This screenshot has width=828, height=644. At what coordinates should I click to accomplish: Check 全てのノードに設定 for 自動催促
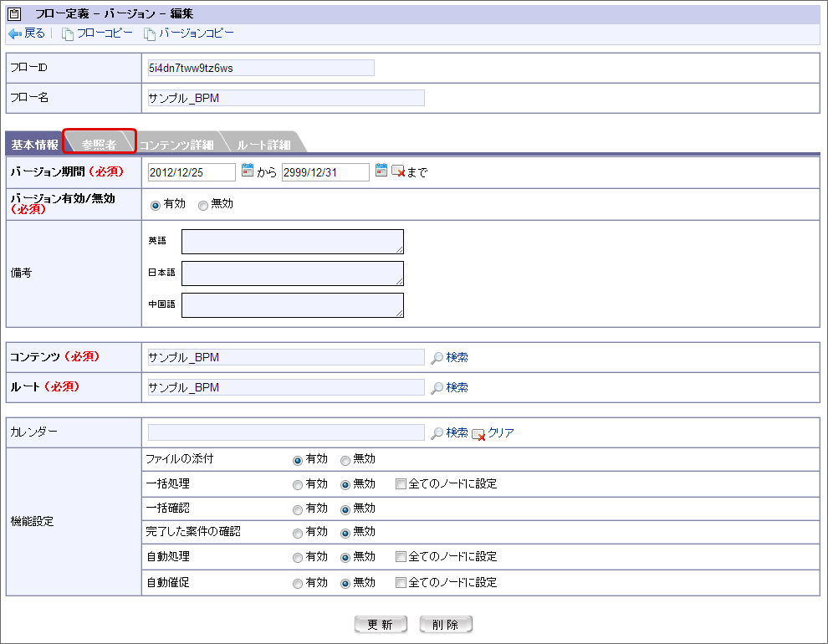(401, 583)
